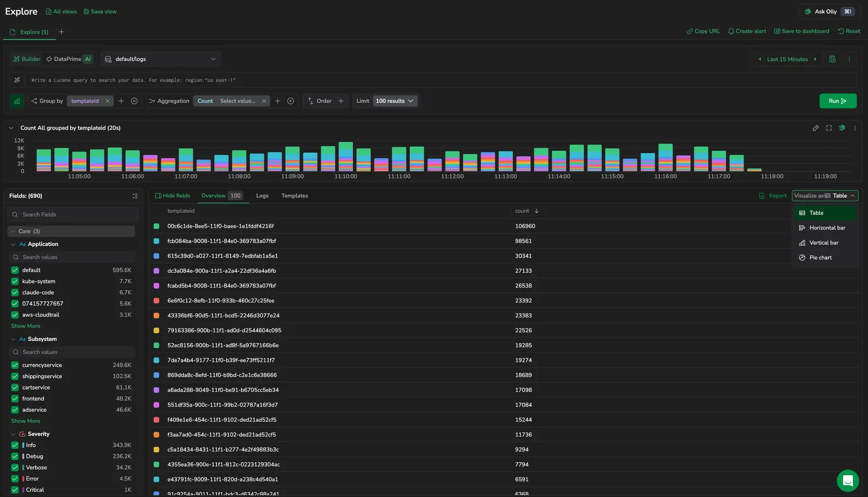The image size is (868, 497).
Task: Open Last 15 Minutes time picker
Action: (787, 59)
